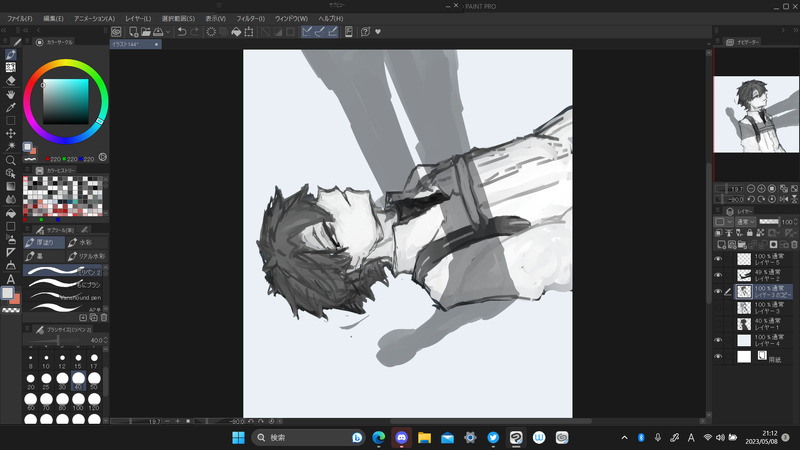800x450 pixels.
Task: Select the Text tool
Action: 10,279
